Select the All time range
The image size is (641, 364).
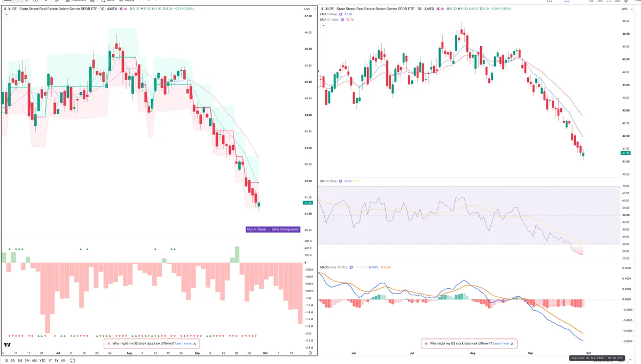click(63, 361)
